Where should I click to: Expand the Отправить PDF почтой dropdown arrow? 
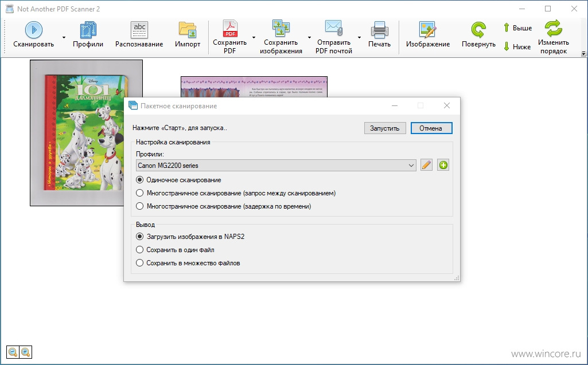[359, 37]
